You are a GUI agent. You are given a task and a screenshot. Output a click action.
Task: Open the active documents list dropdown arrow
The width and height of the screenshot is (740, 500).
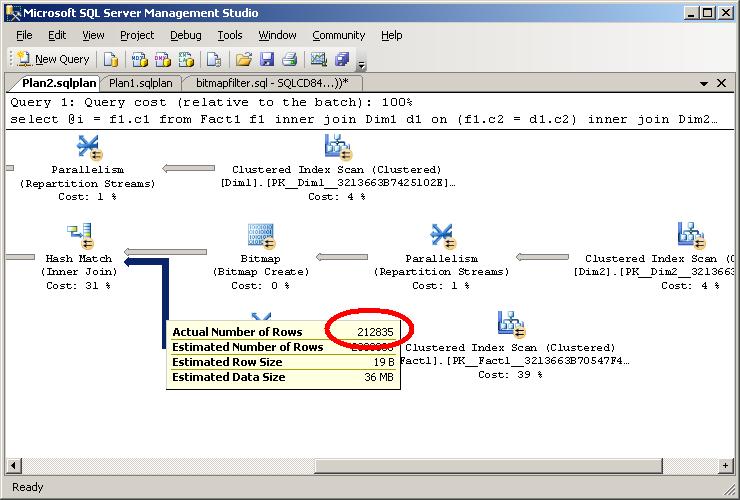[x=704, y=84]
